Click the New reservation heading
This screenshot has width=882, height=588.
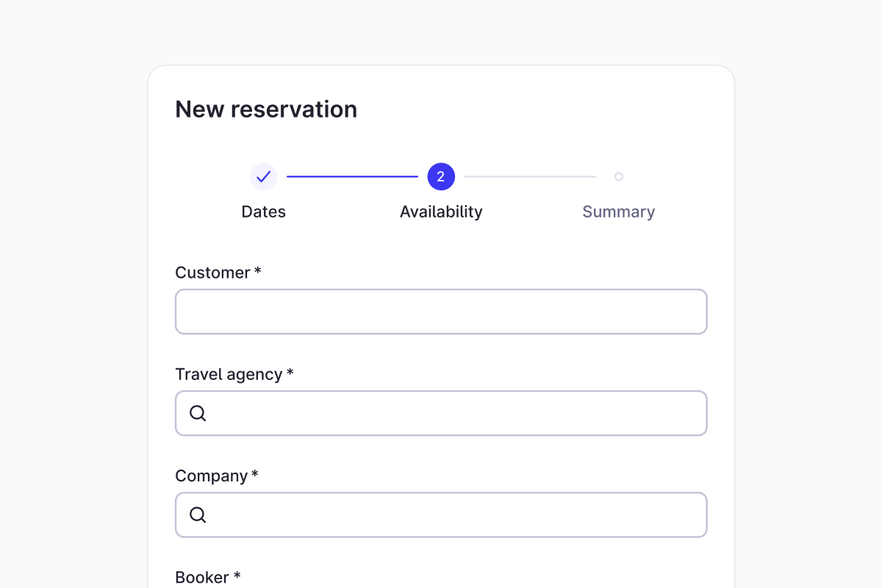coord(266,109)
